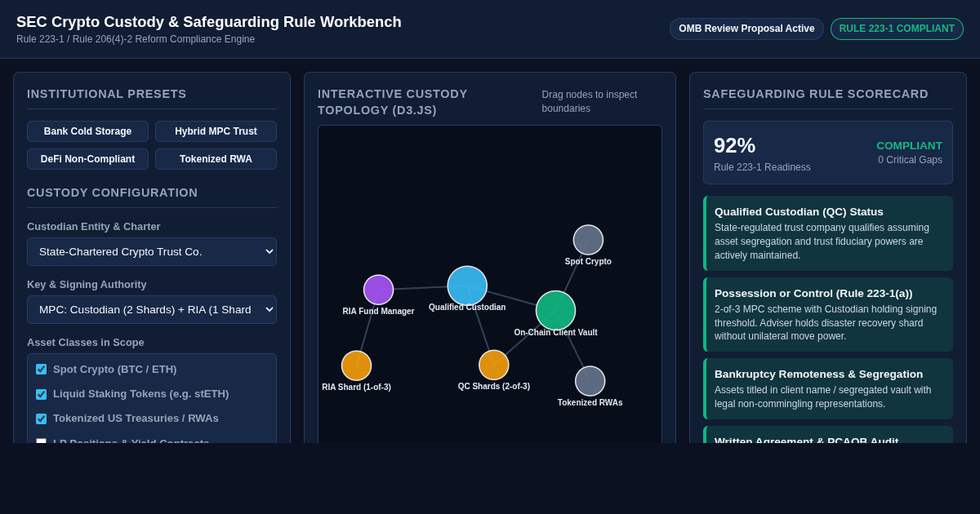Open Custodian Entity & Charter dropdown
The image size is (980, 514).
pos(152,251)
